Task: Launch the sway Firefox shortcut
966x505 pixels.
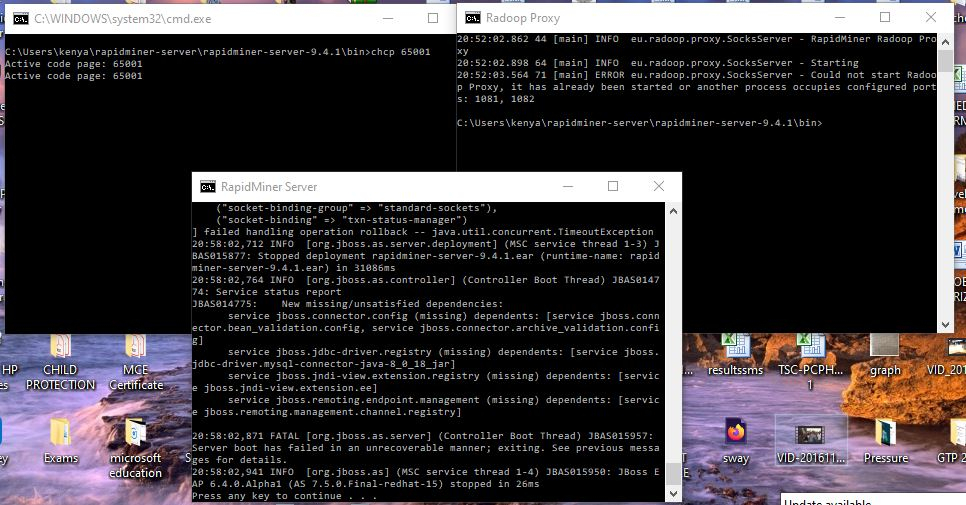Action: [736, 440]
